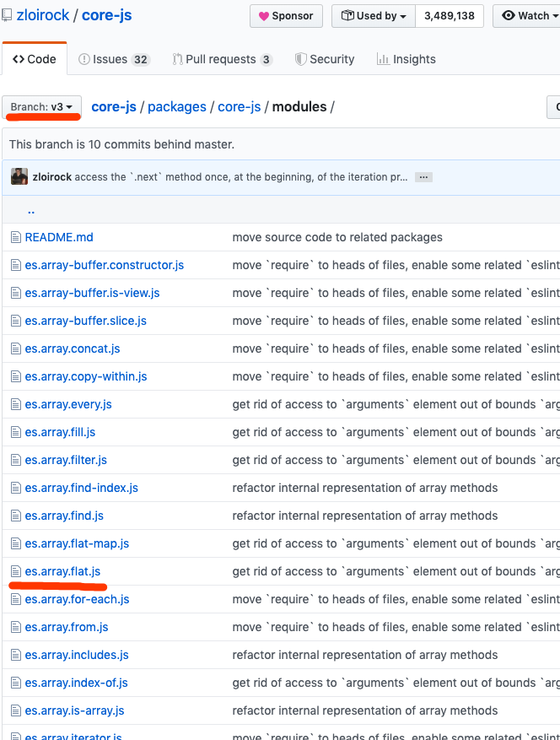Open es.array.is-array.js
The width and height of the screenshot is (560, 740).
[x=74, y=710]
